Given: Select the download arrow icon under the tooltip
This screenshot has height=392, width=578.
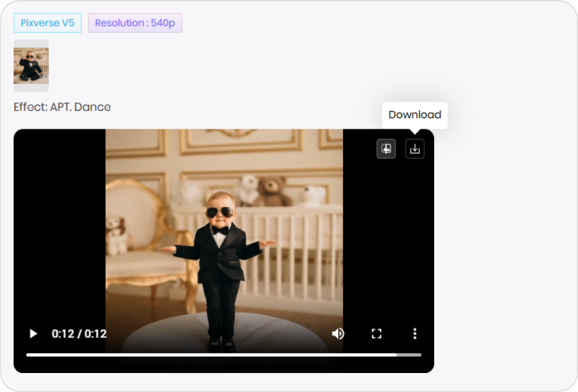Looking at the screenshot, I should [415, 148].
